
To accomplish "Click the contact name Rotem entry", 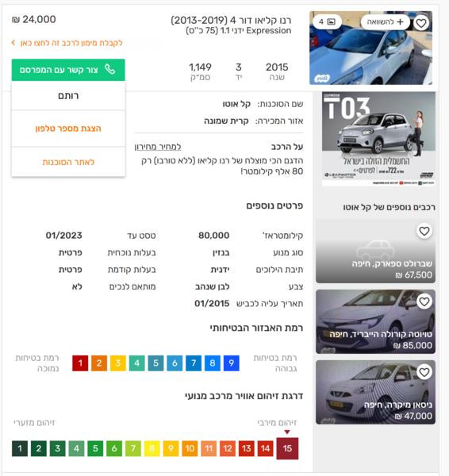I will [68, 96].
